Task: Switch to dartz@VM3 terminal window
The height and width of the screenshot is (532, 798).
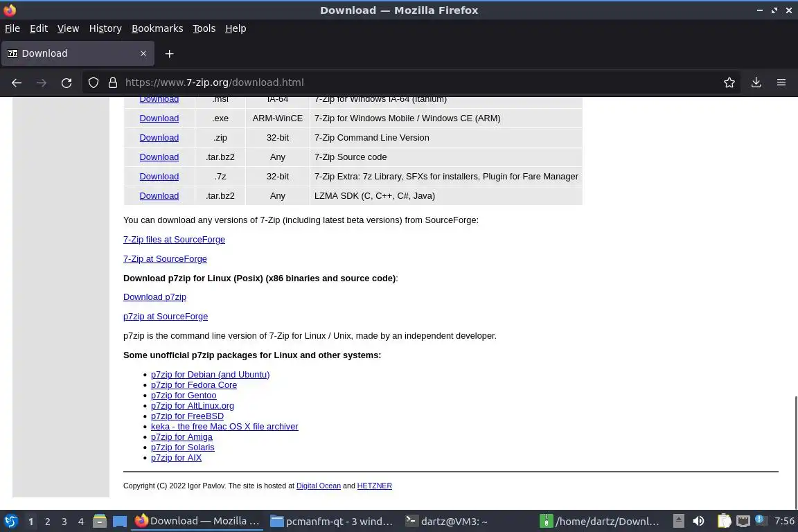Action: point(447,521)
